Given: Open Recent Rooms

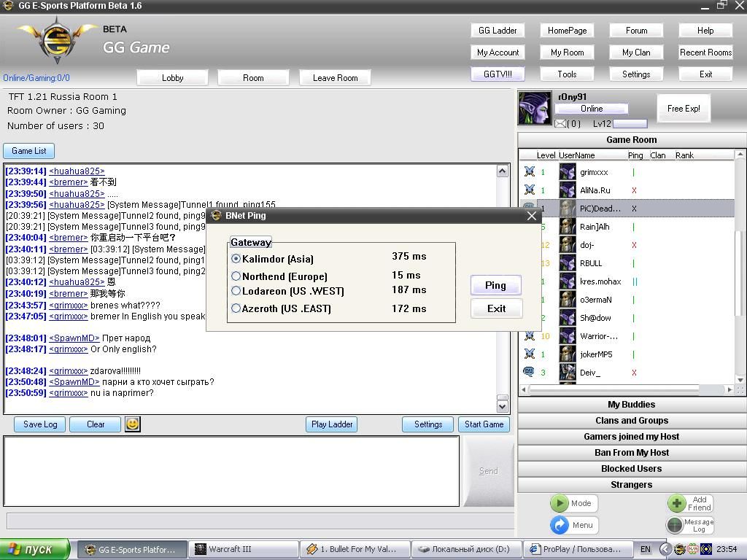Looking at the screenshot, I should tap(705, 52).
